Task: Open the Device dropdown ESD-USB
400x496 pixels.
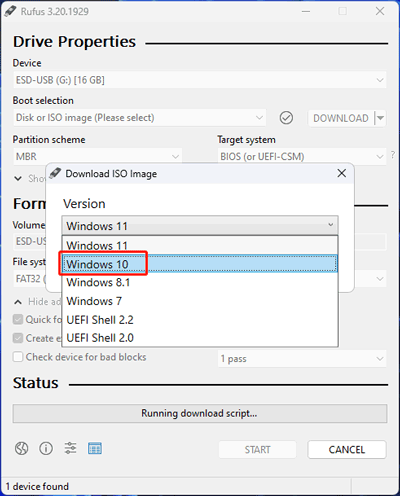Action: click(200, 80)
